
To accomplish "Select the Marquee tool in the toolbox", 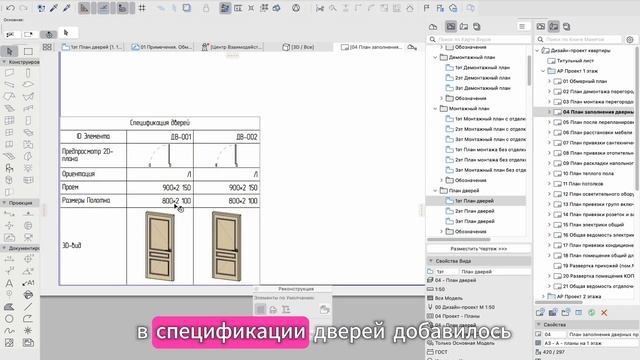I will tap(28, 51).
